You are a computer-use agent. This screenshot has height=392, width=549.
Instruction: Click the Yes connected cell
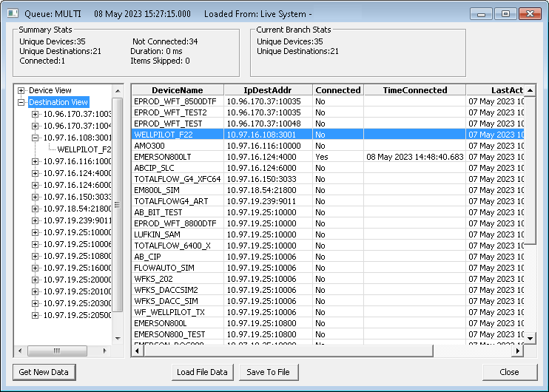(338, 157)
